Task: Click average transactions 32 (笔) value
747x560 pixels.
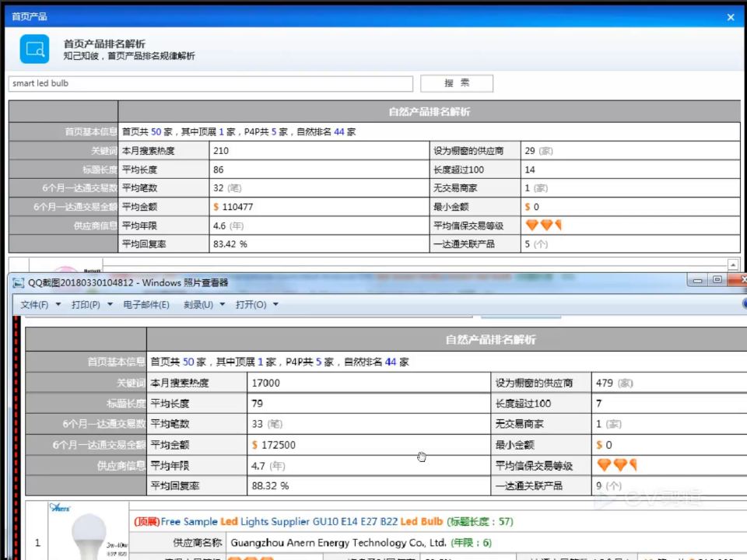Action: point(227,188)
